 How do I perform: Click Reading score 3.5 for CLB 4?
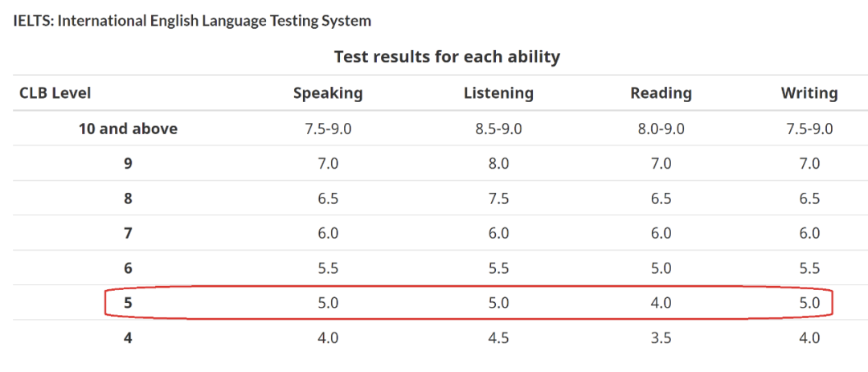pos(661,337)
